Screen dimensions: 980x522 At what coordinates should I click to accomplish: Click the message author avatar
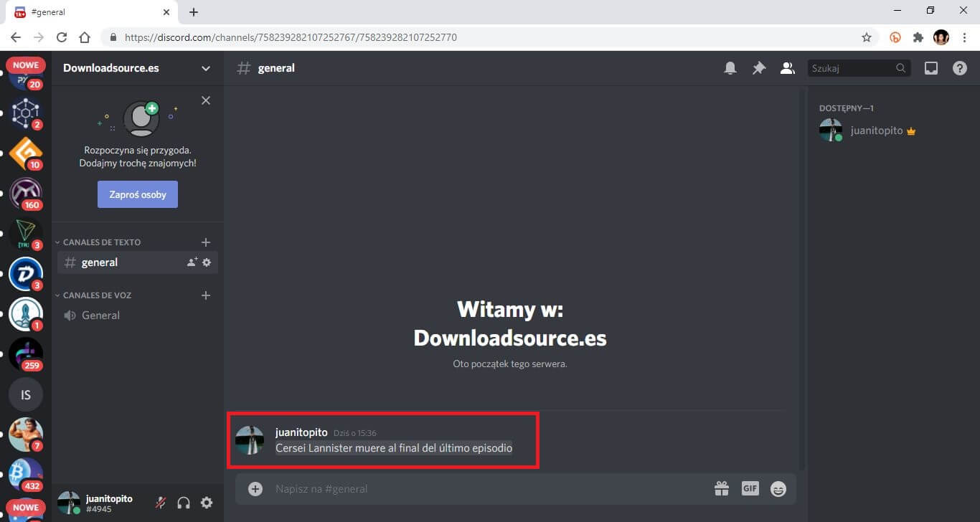click(250, 440)
